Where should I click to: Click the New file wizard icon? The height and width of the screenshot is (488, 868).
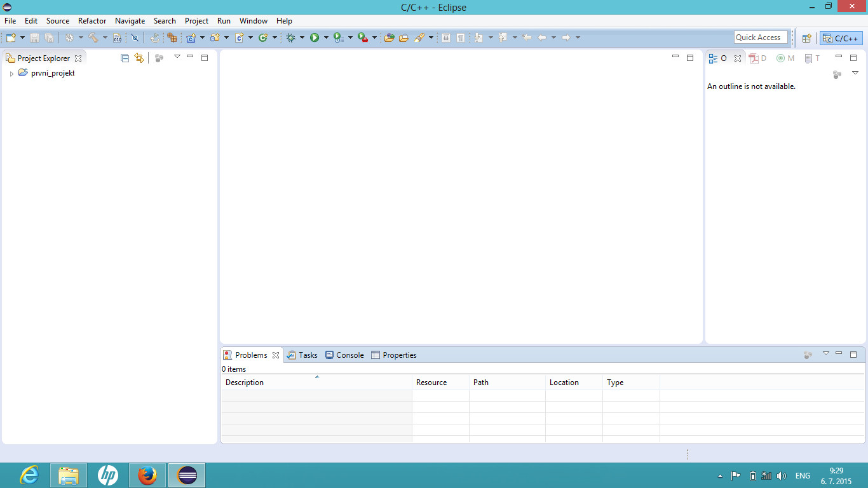point(11,38)
